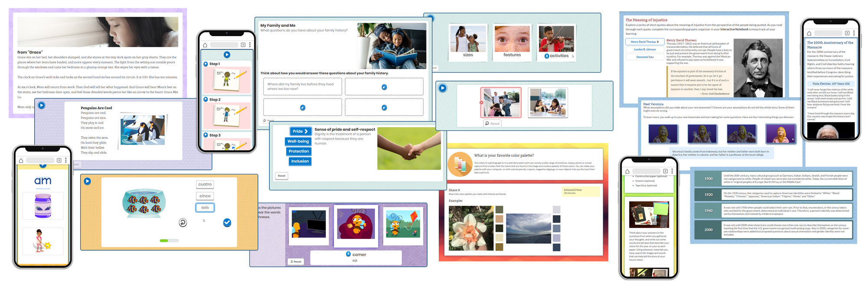
Task: Play audio icon beside 'comer'
Action: point(348,254)
